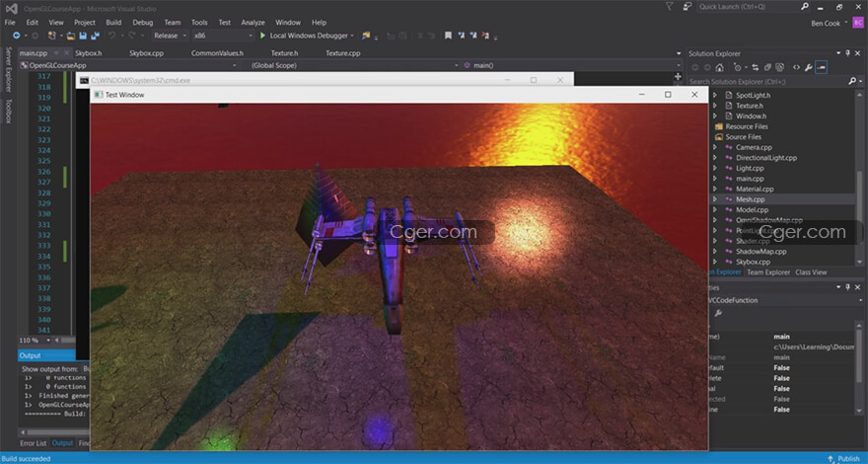Image resolution: width=868 pixels, height=464 pixels.
Task: Click the Save All icon
Action: click(95, 36)
